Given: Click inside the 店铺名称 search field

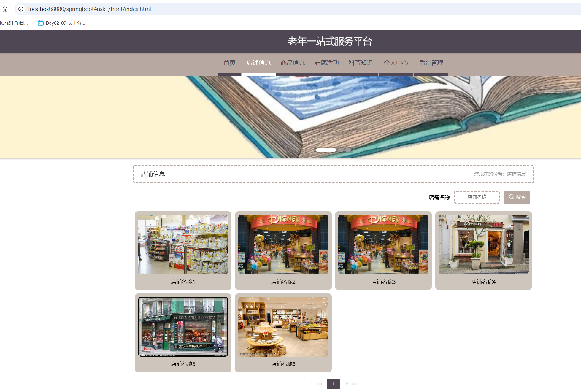Looking at the screenshot, I should pyautogui.click(x=477, y=197).
